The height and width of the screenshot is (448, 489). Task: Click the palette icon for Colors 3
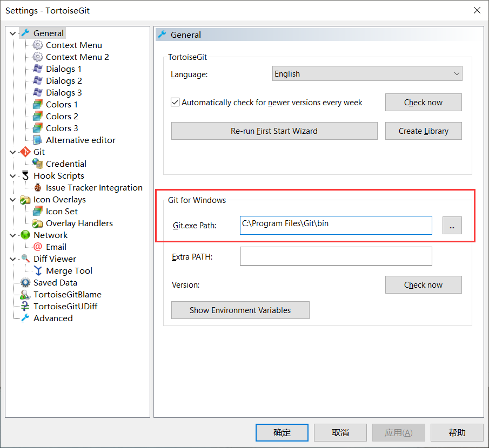[38, 128]
